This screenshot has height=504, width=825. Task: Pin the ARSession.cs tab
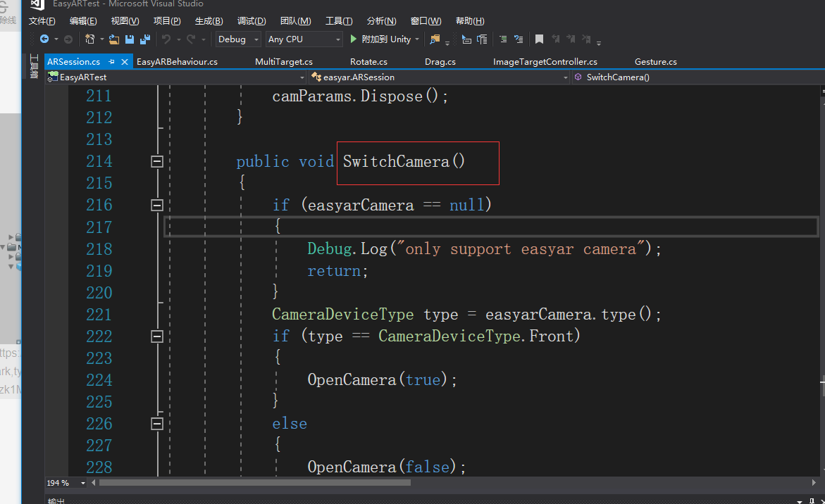coord(111,61)
